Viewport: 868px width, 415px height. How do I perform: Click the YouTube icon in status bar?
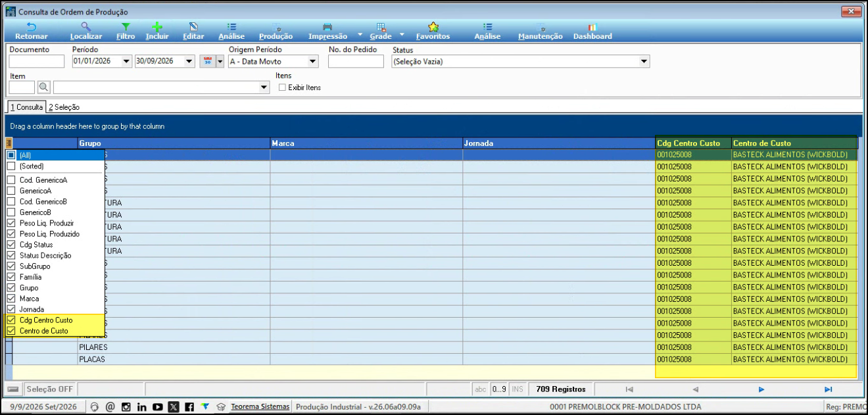coord(158,407)
